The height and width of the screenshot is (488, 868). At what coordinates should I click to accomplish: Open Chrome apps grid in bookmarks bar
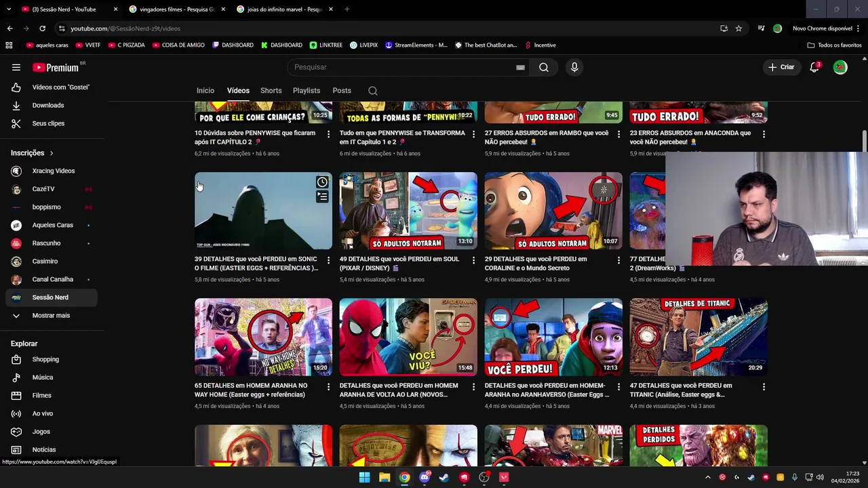pos(9,45)
